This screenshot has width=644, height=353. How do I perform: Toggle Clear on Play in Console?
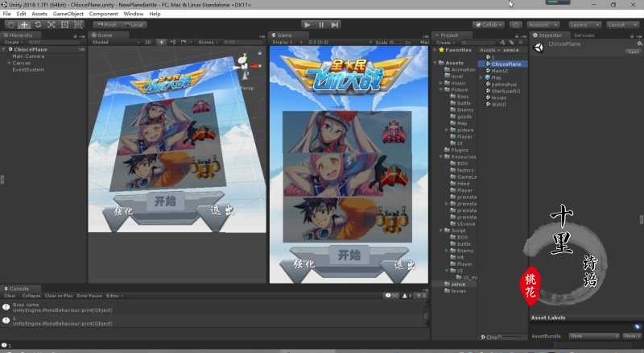pos(59,296)
